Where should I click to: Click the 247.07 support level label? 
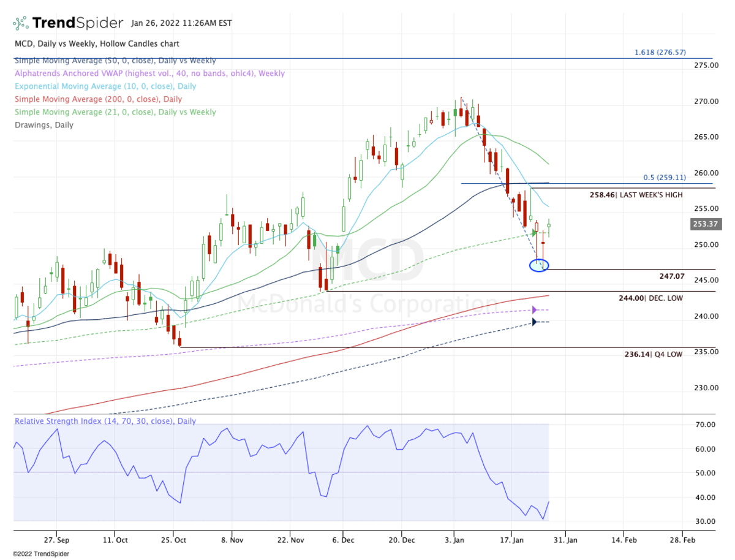point(671,277)
